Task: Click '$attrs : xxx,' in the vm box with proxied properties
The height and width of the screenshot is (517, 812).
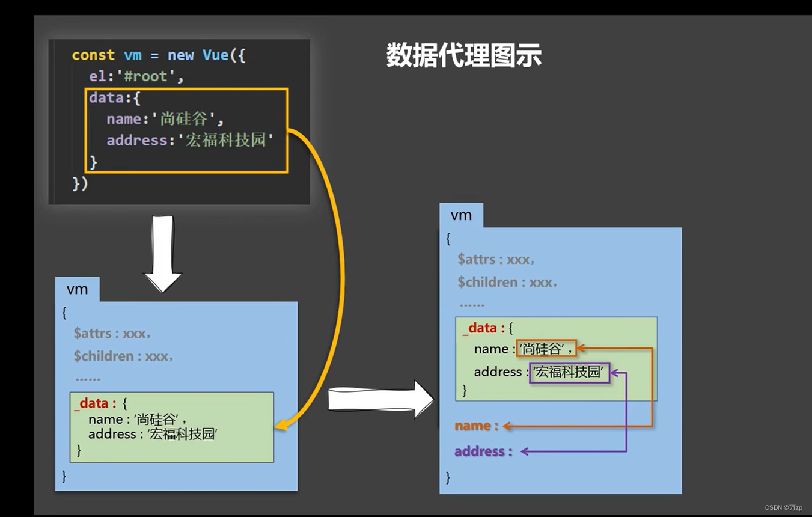Action: click(496, 259)
